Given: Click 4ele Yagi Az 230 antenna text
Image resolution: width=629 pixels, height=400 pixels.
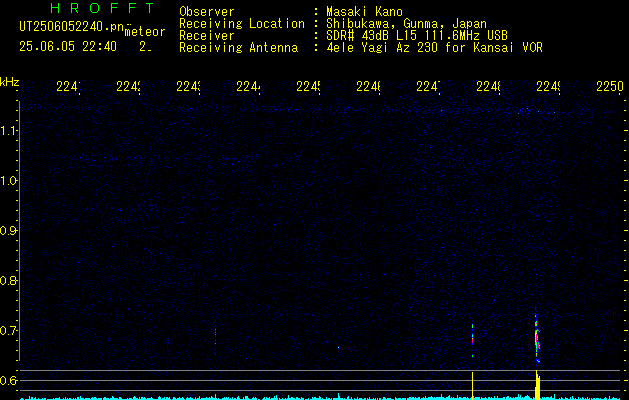Looking at the screenshot, I should pos(434,48).
